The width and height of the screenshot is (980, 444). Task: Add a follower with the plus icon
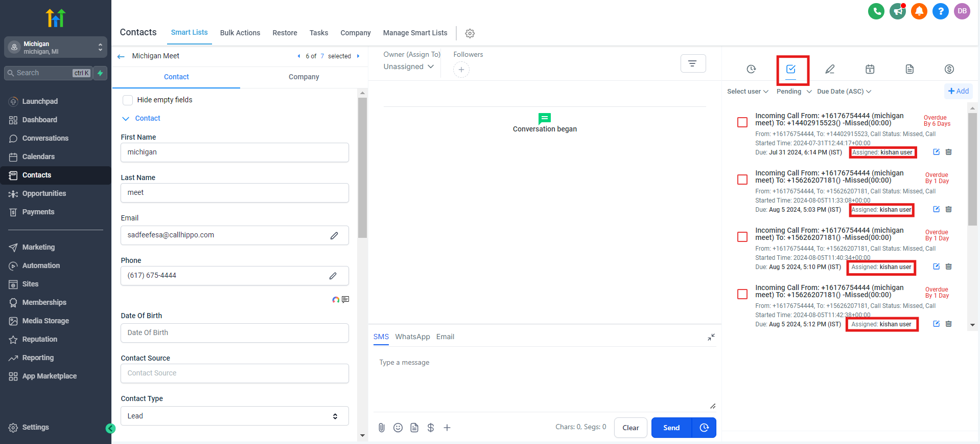(x=461, y=70)
